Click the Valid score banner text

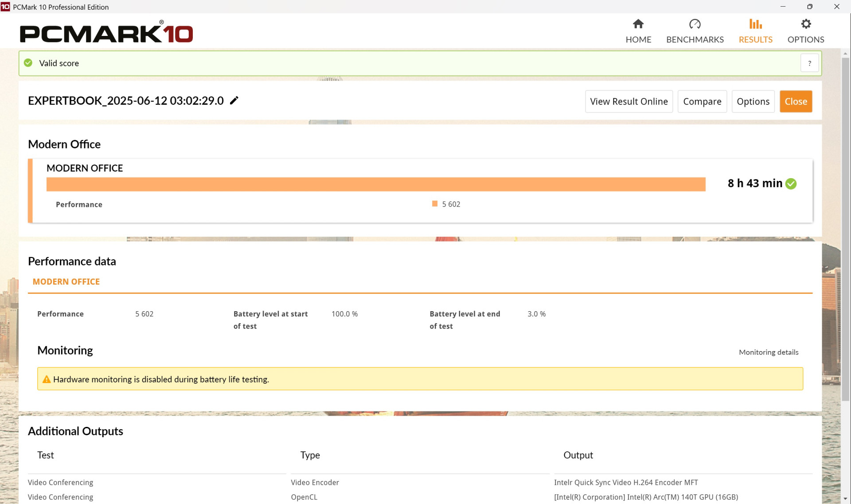(59, 63)
